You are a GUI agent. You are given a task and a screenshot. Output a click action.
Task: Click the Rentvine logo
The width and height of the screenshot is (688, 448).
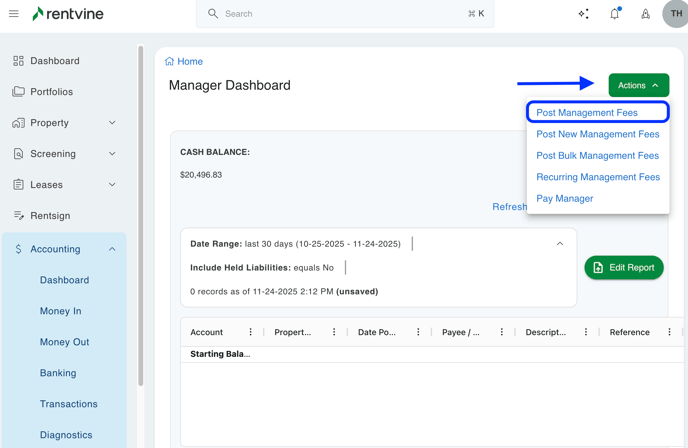tap(68, 14)
